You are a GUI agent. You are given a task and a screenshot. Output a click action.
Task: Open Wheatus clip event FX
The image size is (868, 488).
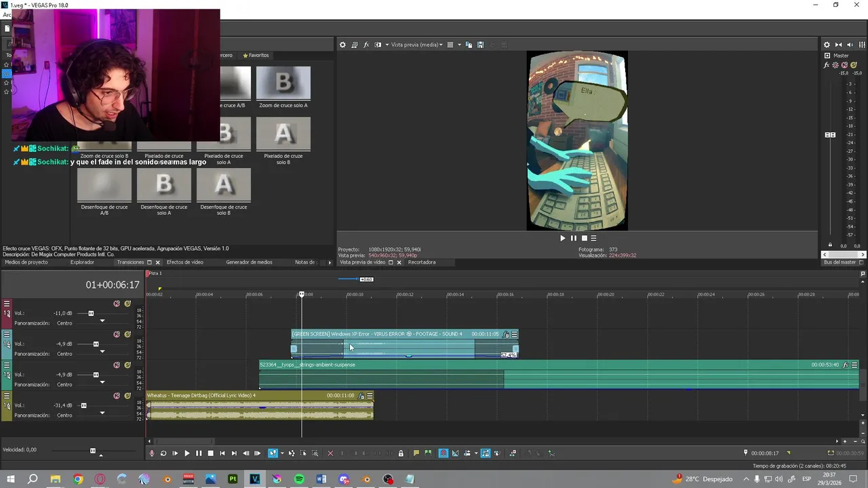point(361,396)
